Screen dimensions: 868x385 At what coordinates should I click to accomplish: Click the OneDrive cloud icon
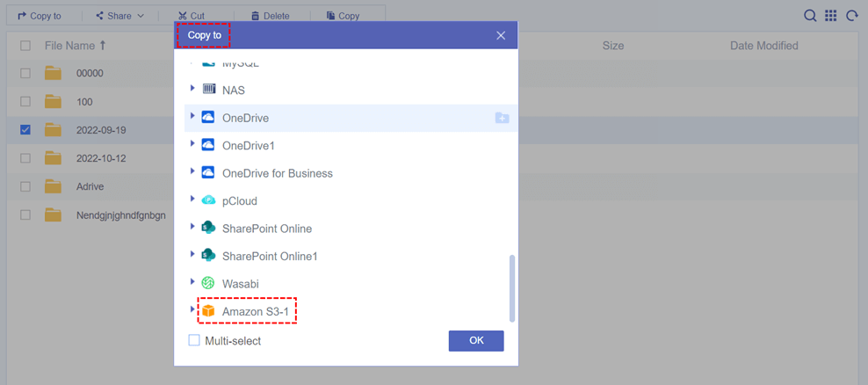pos(209,118)
